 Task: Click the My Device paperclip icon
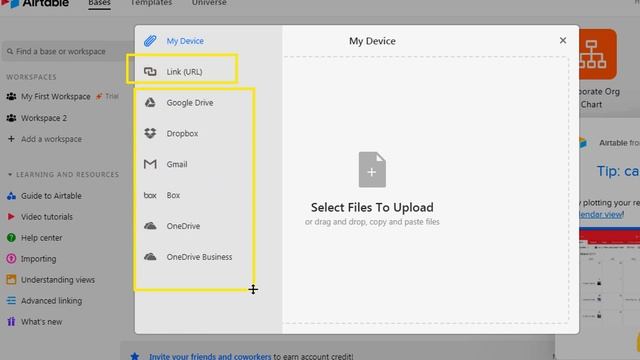pos(150,41)
